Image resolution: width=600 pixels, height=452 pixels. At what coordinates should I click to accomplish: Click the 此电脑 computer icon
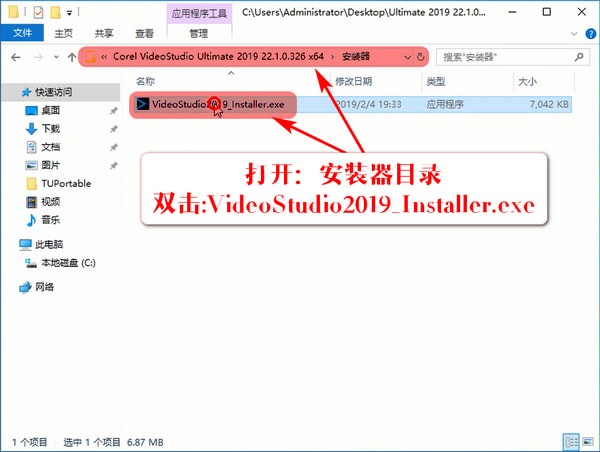click(x=25, y=244)
